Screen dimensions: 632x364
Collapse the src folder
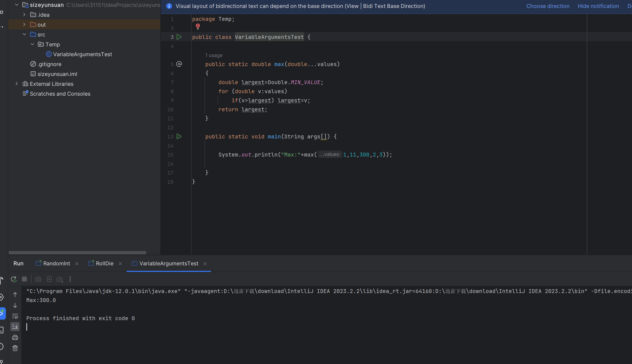pos(24,35)
